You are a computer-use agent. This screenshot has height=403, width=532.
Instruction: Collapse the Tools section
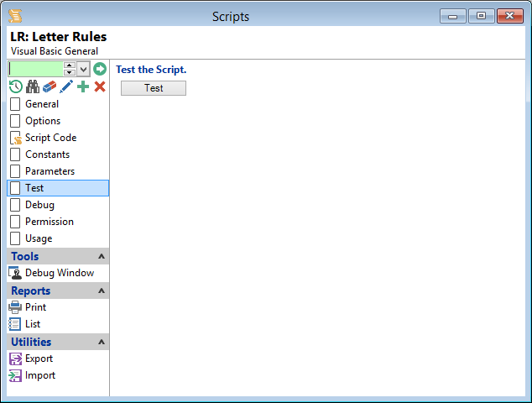click(102, 257)
